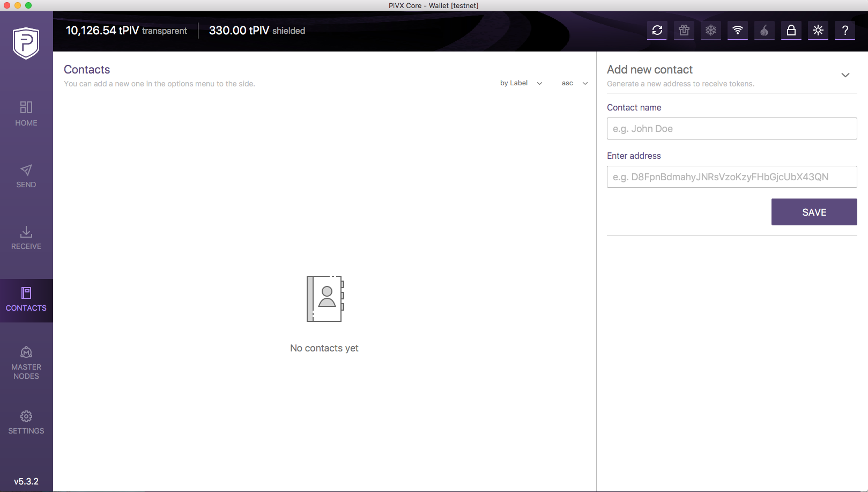868x492 pixels.
Task: Select the Contacts sidebar item
Action: tap(26, 300)
